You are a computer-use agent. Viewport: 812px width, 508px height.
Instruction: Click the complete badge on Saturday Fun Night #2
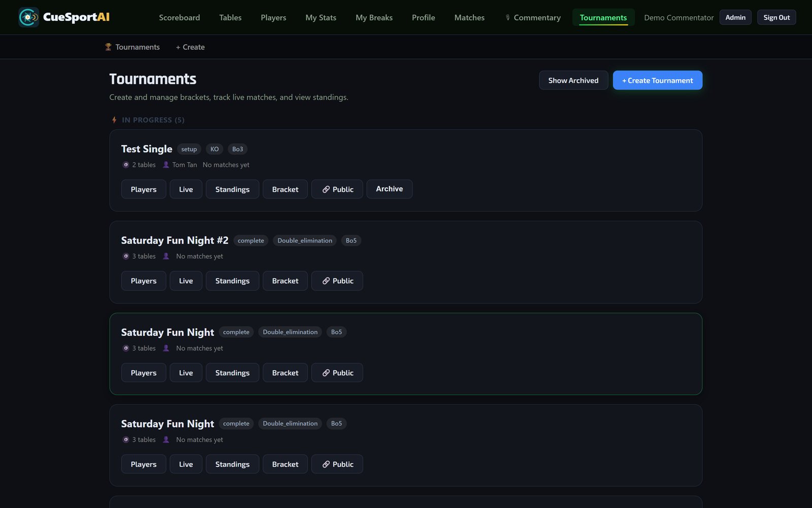coord(251,240)
